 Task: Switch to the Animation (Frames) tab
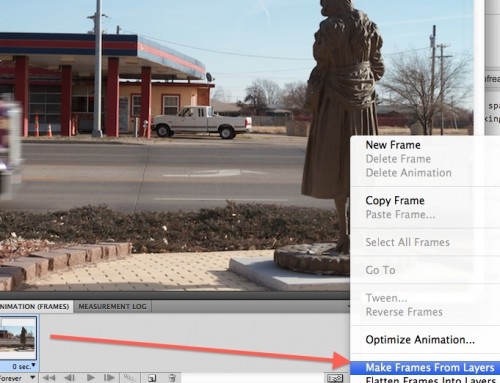pos(35,306)
